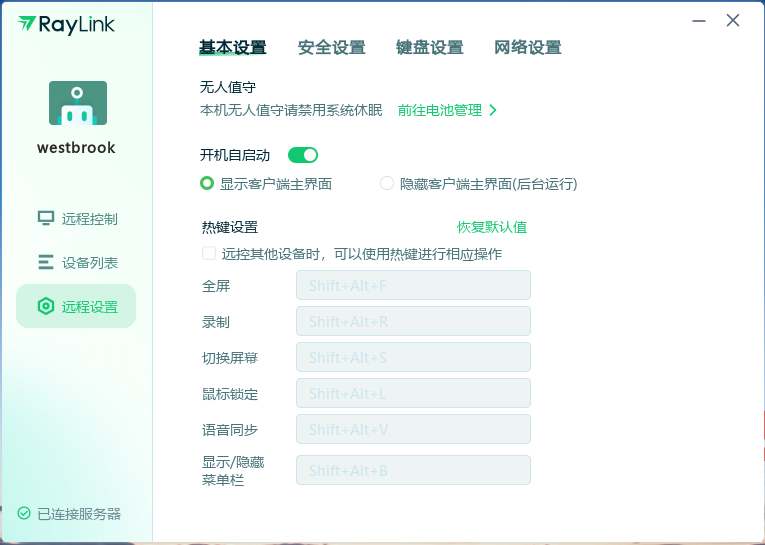Click the connected server checkmark icon

coord(24,513)
